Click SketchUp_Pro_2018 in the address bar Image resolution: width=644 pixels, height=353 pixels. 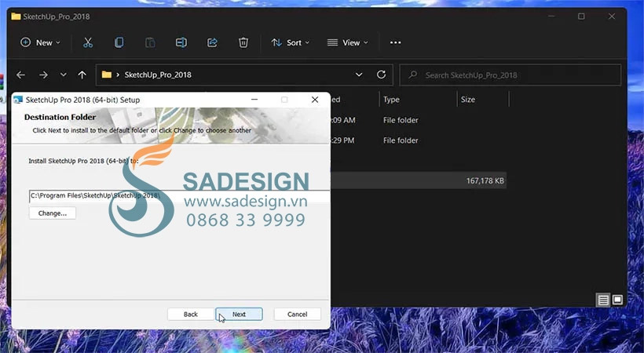(x=158, y=75)
